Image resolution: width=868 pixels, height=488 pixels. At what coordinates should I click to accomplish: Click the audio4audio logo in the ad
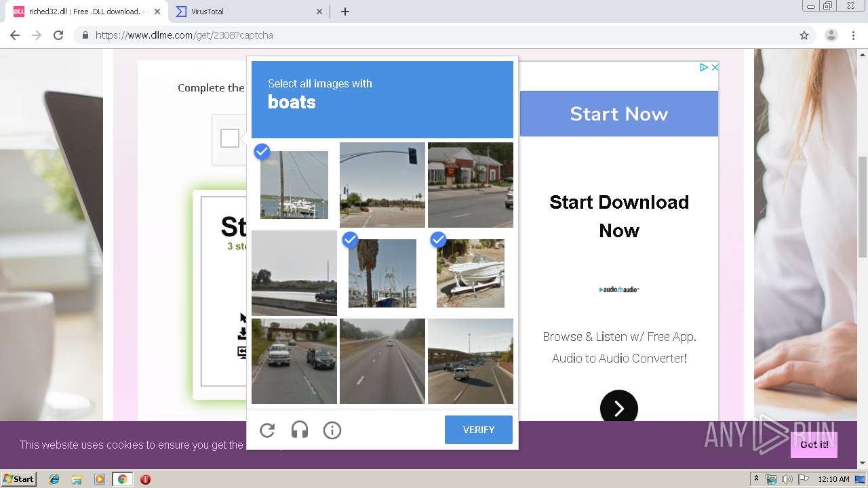click(x=619, y=289)
